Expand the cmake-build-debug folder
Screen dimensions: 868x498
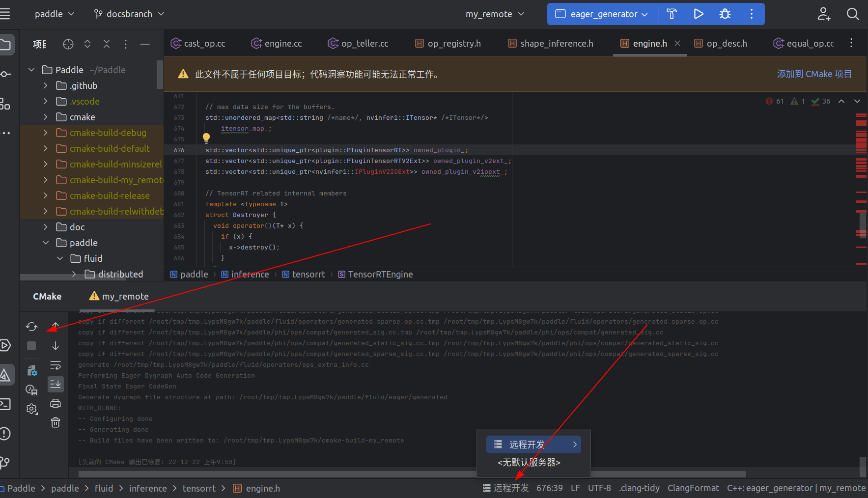(45, 133)
